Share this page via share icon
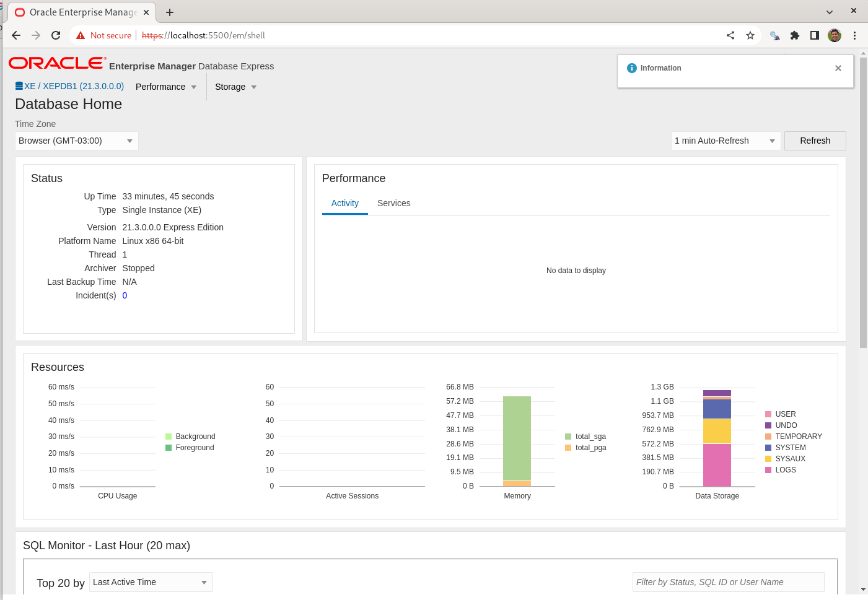This screenshot has height=600, width=868. coord(730,35)
